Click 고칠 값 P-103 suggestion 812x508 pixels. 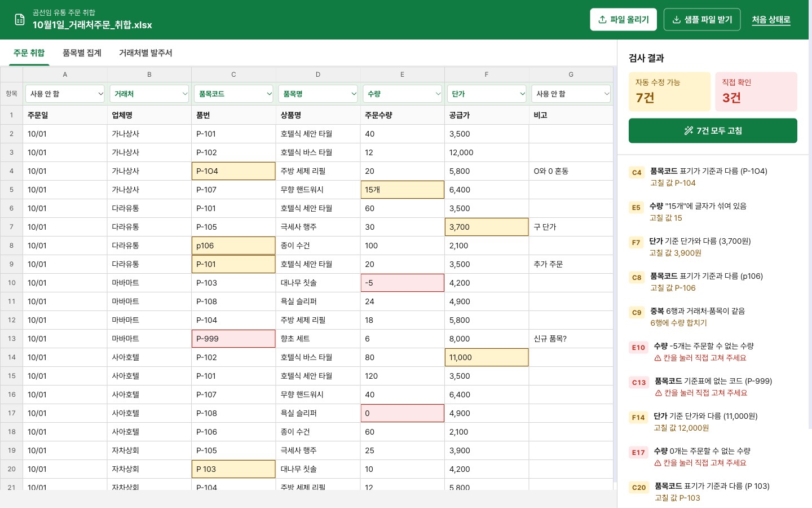point(677,498)
